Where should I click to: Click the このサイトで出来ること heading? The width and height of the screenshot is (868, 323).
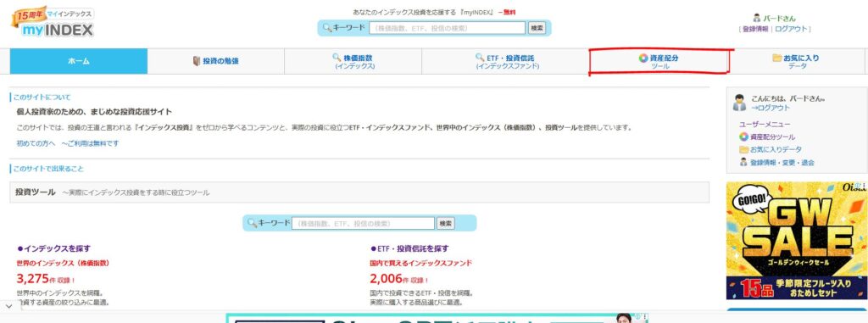(x=48, y=169)
